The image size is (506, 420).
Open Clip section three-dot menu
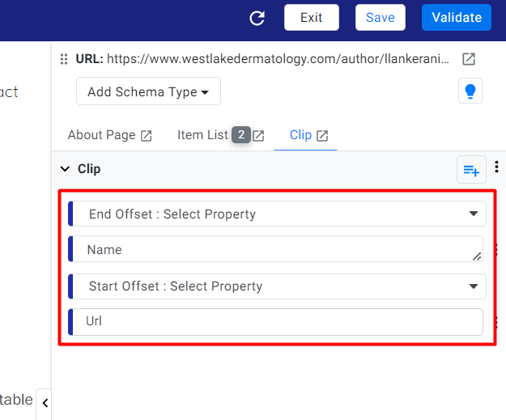(496, 167)
